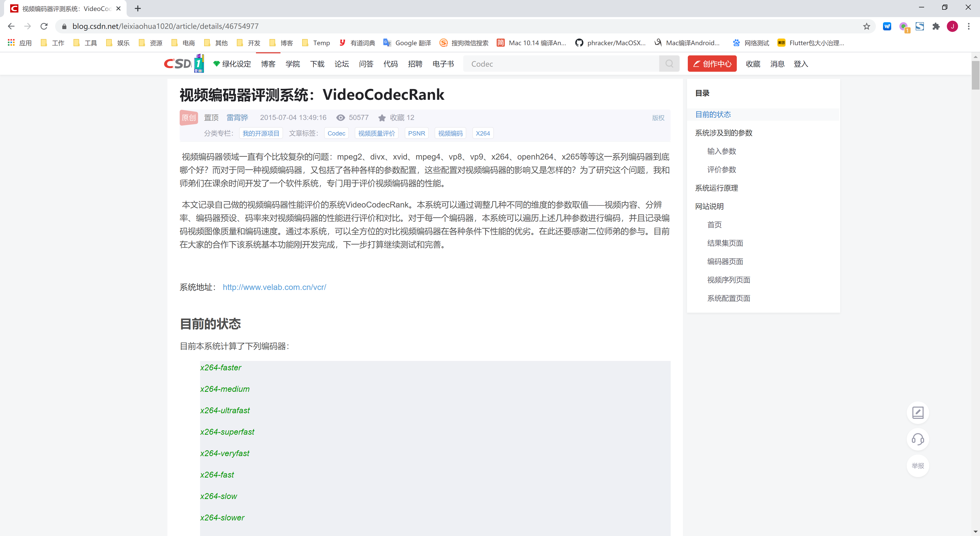Click the red 创作中心 button
The width and height of the screenshot is (980, 536).
point(712,64)
